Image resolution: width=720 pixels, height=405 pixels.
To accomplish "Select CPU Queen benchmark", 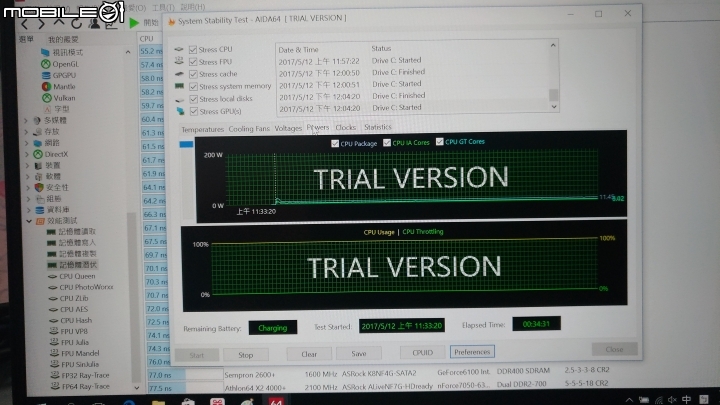I will pyautogui.click(x=77, y=276).
